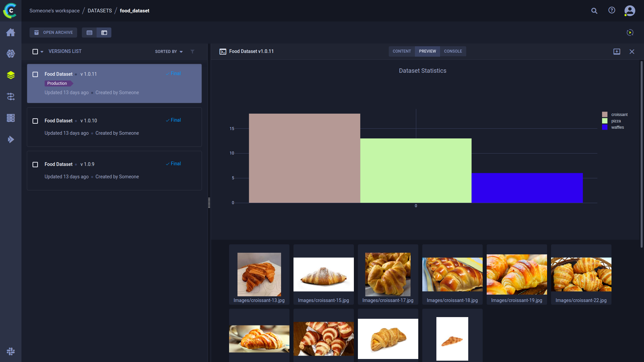Toggle auto refresh icon
The height and width of the screenshot is (362, 644).
pyautogui.click(x=630, y=33)
